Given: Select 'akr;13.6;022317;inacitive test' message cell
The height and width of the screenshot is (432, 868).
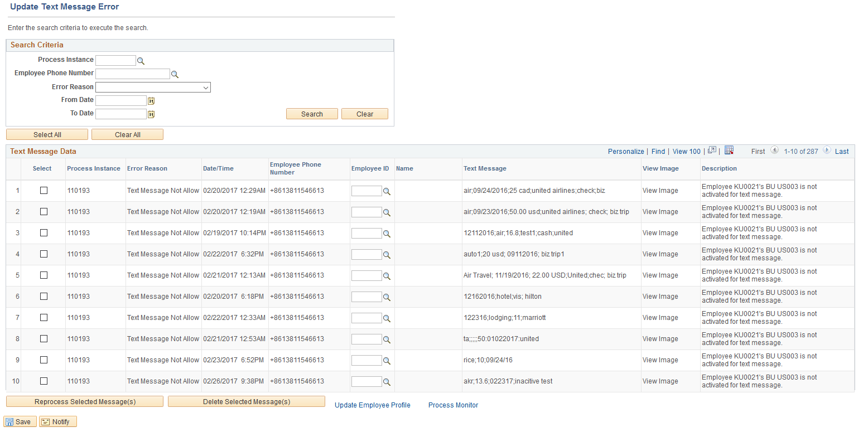Looking at the screenshot, I should tap(508, 381).
